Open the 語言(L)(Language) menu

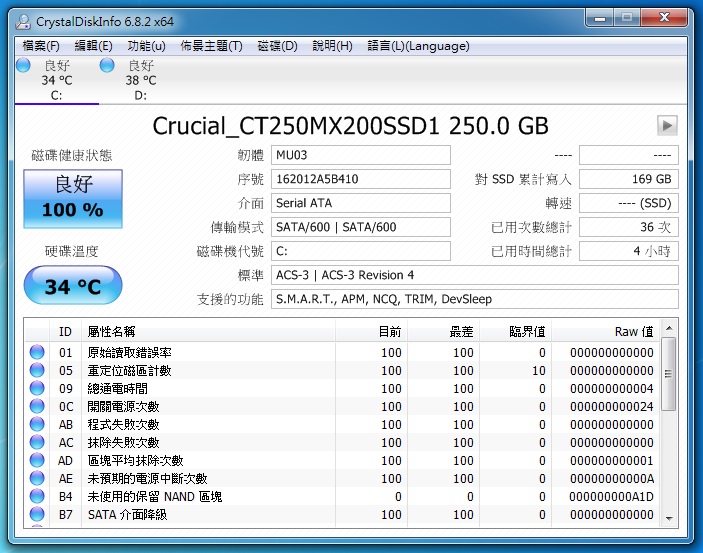click(418, 46)
